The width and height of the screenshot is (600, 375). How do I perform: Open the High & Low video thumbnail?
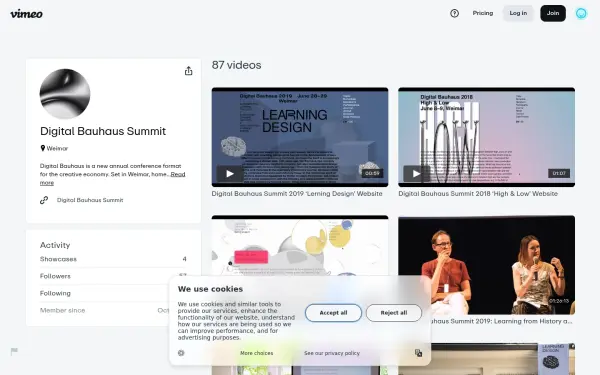click(x=486, y=137)
